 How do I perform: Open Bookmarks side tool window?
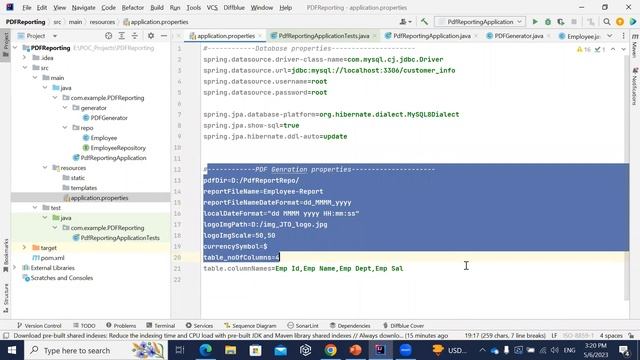(x=6, y=255)
